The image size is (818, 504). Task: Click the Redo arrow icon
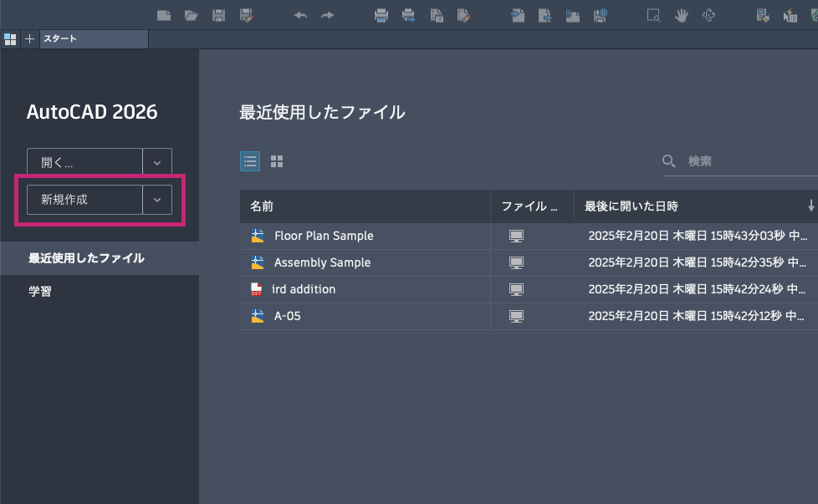pos(326,15)
